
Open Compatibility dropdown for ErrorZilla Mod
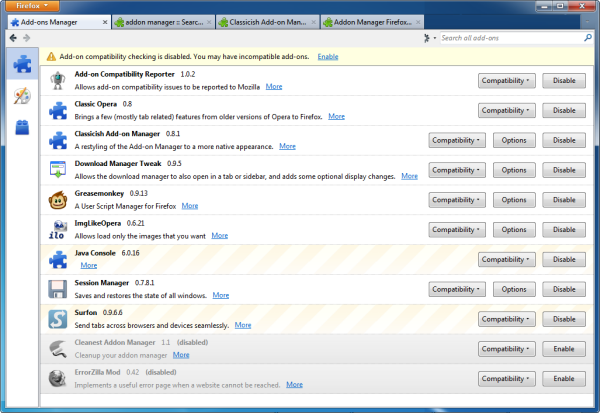(x=506, y=379)
